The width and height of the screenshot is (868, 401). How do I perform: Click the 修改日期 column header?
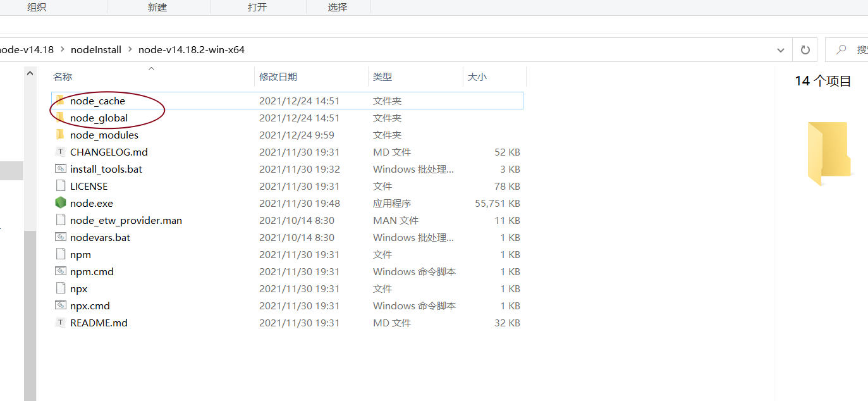pos(280,76)
